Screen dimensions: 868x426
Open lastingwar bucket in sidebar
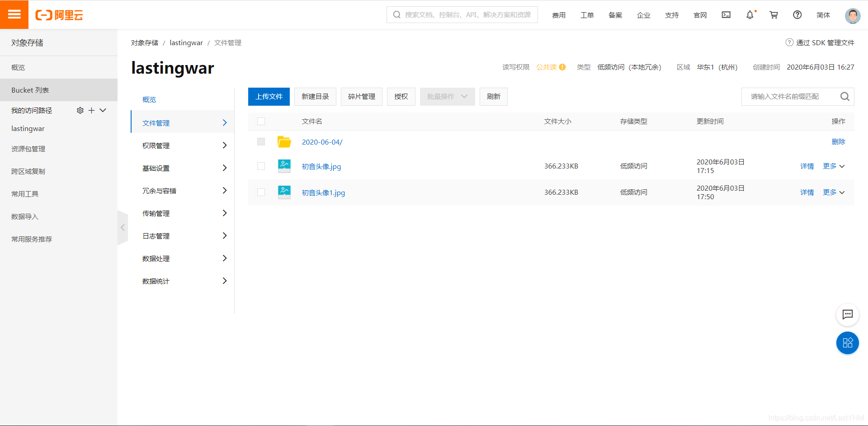[28, 128]
